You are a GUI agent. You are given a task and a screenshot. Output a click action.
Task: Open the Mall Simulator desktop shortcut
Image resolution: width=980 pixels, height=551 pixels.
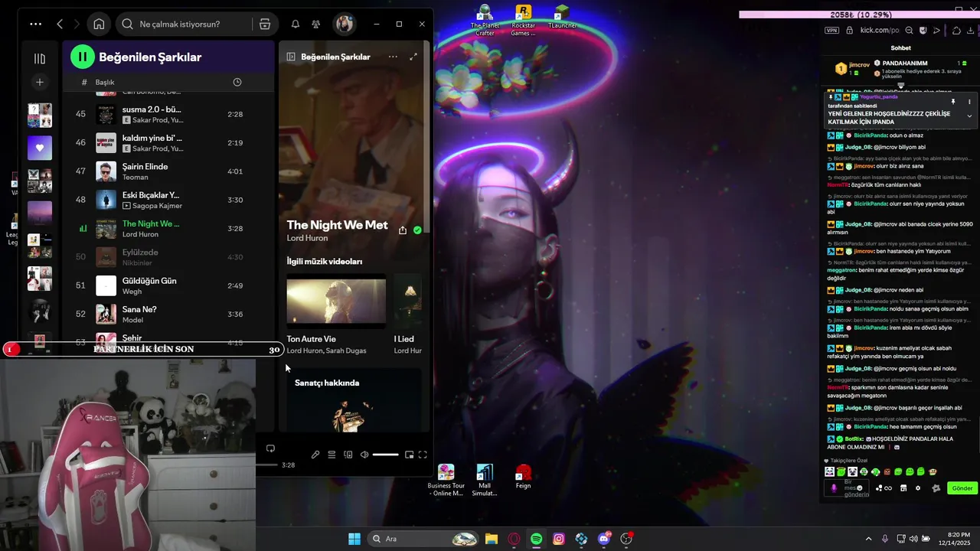(485, 481)
